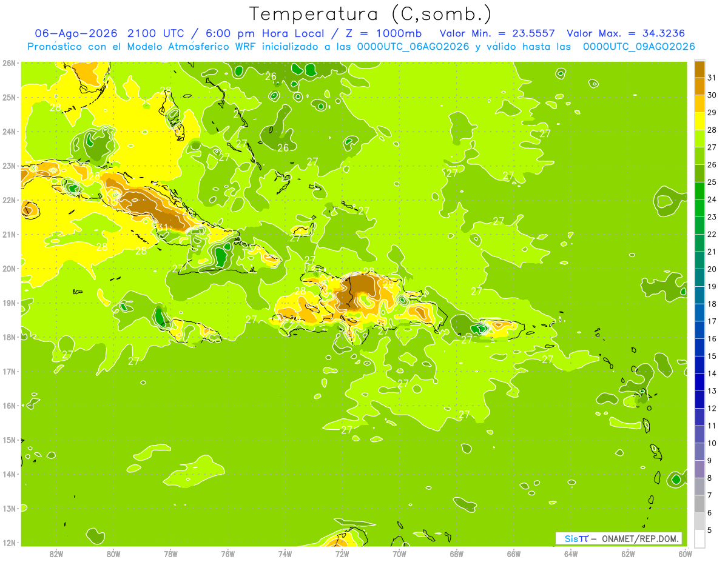Click the '0000UTC_06AGO2026' initialization time
The width and height of the screenshot is (728, 562).
click(x=413, y=46)
